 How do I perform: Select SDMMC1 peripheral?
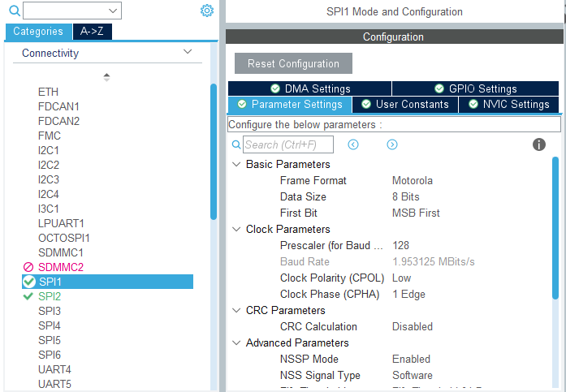click(61, 252)
